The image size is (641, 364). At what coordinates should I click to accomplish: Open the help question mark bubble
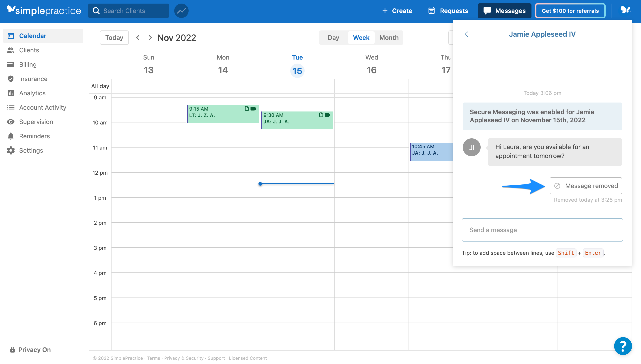623,346
